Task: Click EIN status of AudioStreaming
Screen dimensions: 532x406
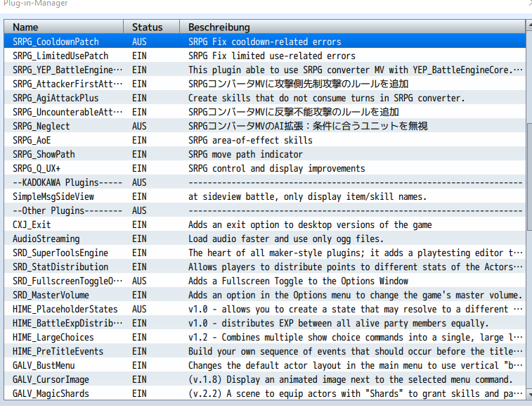Action: coord(139,239)
